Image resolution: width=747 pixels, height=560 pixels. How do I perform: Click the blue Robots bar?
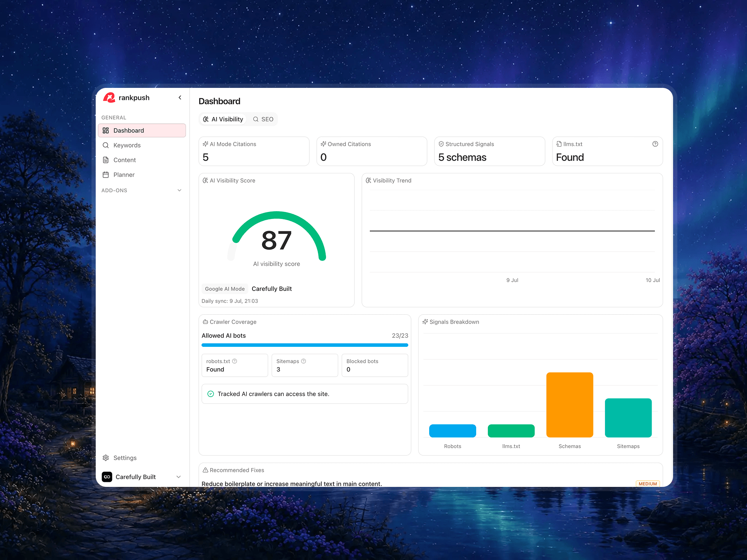(x=452, y=431)
